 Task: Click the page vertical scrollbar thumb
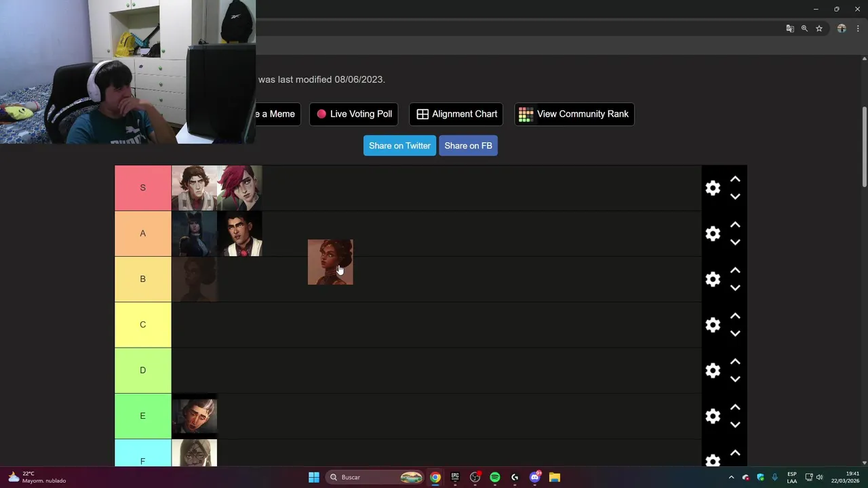[x=865, y=146]
